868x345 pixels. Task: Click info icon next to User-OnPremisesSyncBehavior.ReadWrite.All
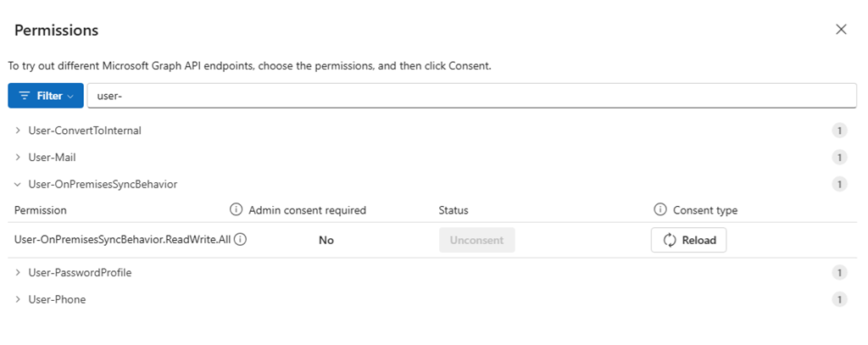click(x=240, y=240)
